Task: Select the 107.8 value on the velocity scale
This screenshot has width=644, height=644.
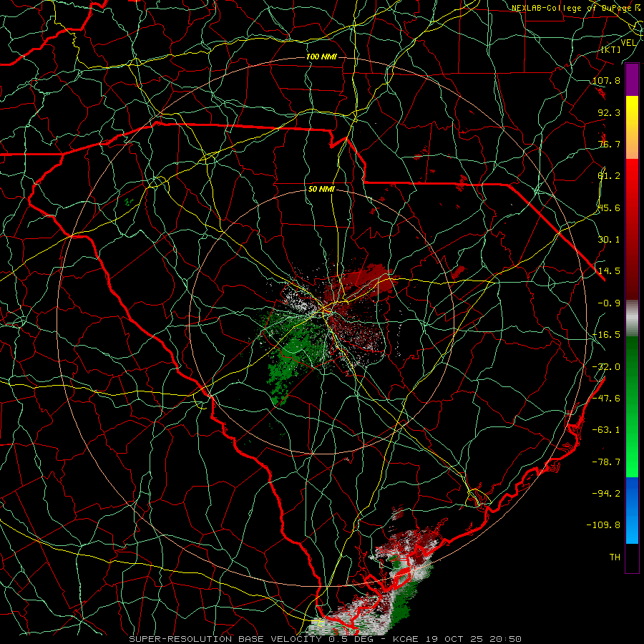Action: [606, 80]
